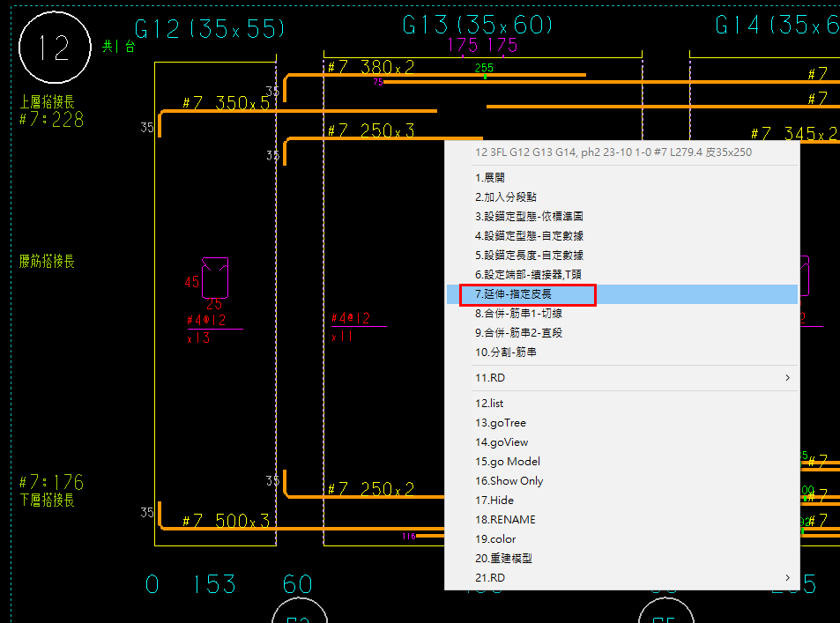The width and height of the screenshot is (840, 623).
Task: Click the 腰筋搭接長 label
Action: 47,262
